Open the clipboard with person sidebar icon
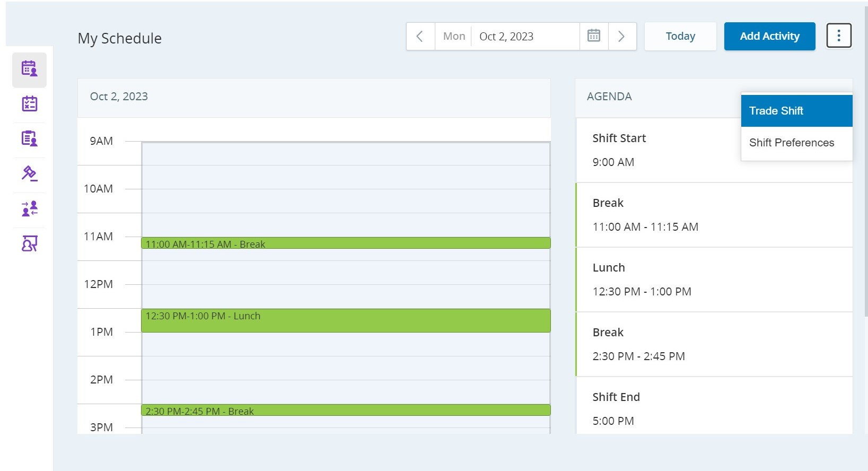Viewport: 868px width, 471px height. click(x=29, y=139)
